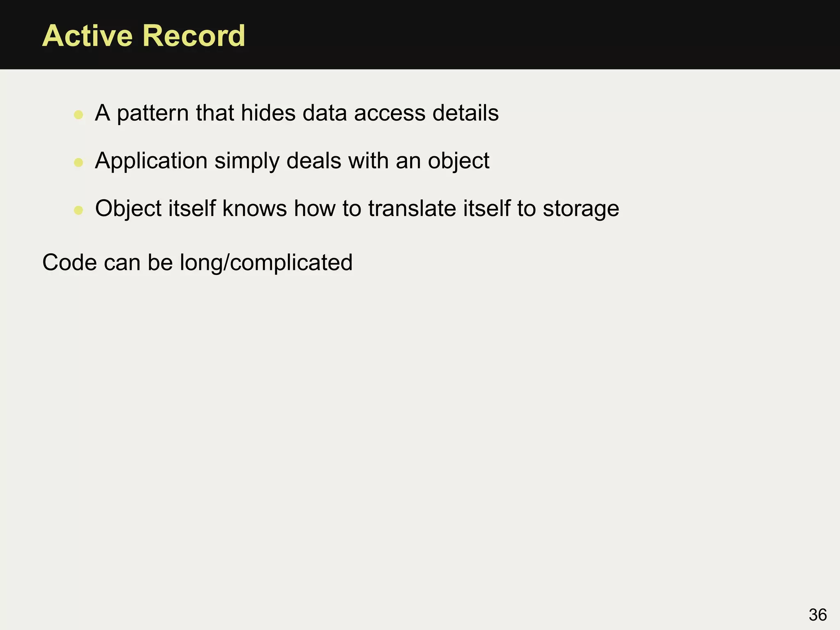Screen dimensions: 840x630
Task: Click "long/complicated" in the bottom sentence
Action: [x=266, y=262]
